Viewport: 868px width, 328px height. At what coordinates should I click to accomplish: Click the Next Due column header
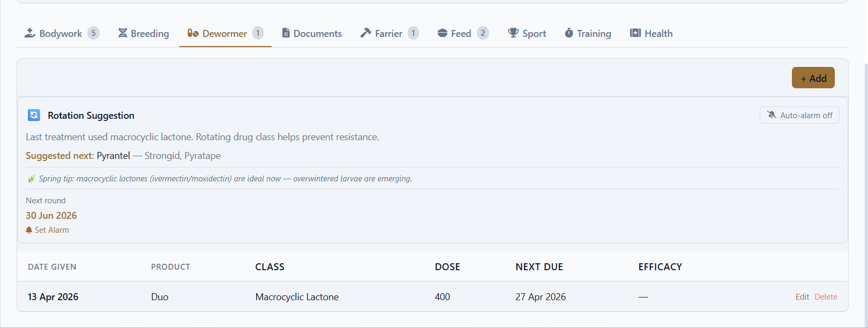click(539, 267)
